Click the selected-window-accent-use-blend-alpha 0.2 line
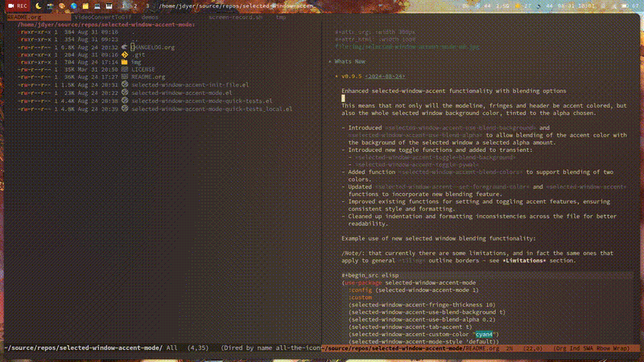This screenshot has width=644, height=362. pyautogui.click(x=422, y=319)
